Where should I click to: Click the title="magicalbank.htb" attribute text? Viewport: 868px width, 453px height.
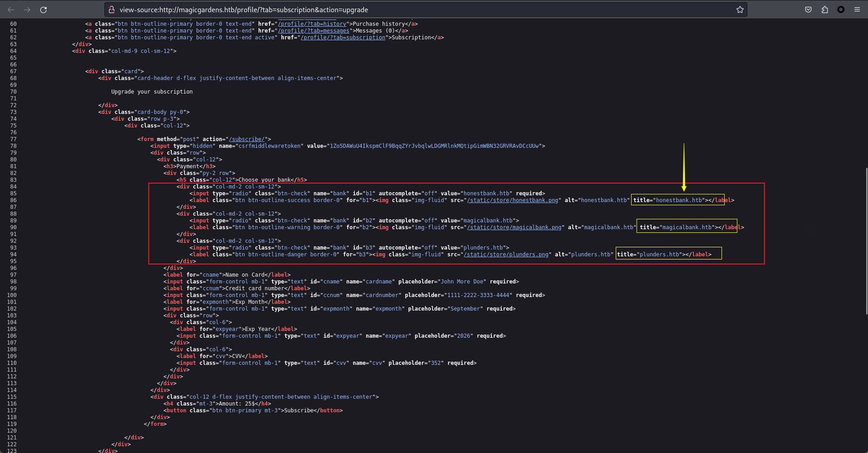(x=677, y=227)
